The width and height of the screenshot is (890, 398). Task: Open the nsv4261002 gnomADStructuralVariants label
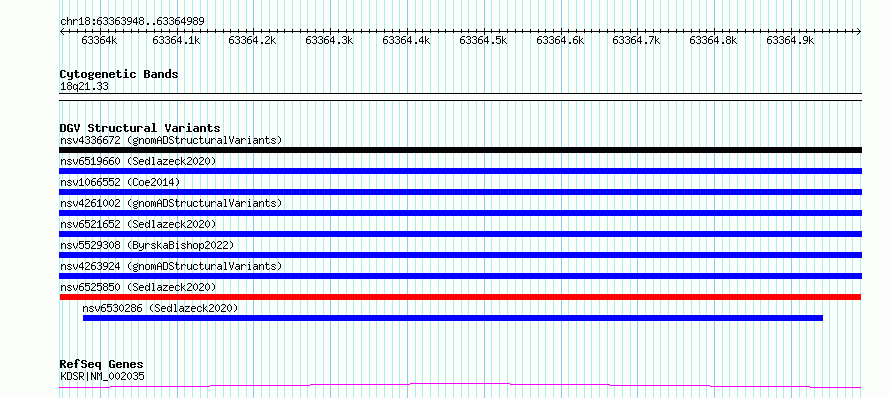pyautogui.click(x=171, y=203)
